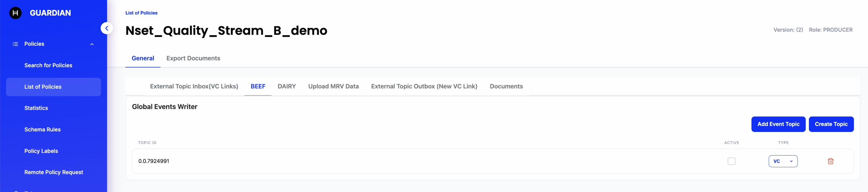Switch to the Export Documents tab
868x192 pixels.
click(x=193, y=58)
